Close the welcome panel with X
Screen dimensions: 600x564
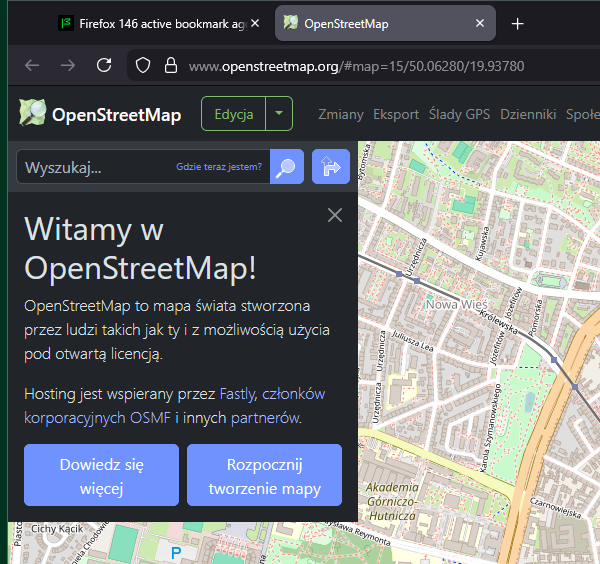pyautogui.click(x=335, y=215)
